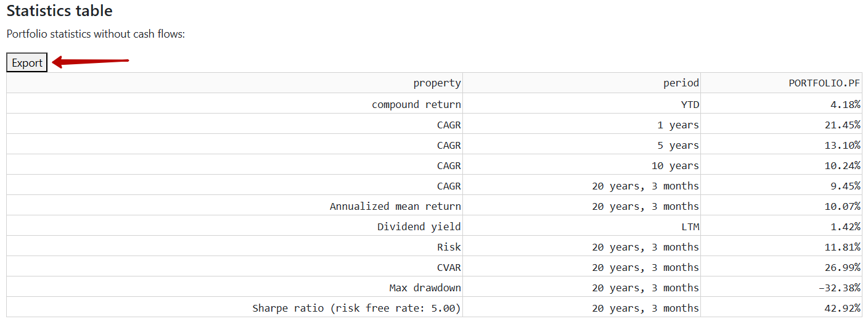Click the '5 years' period cell
Viewport: 868px width, 324px height.
pyautogui.click(x=581, y=144)
